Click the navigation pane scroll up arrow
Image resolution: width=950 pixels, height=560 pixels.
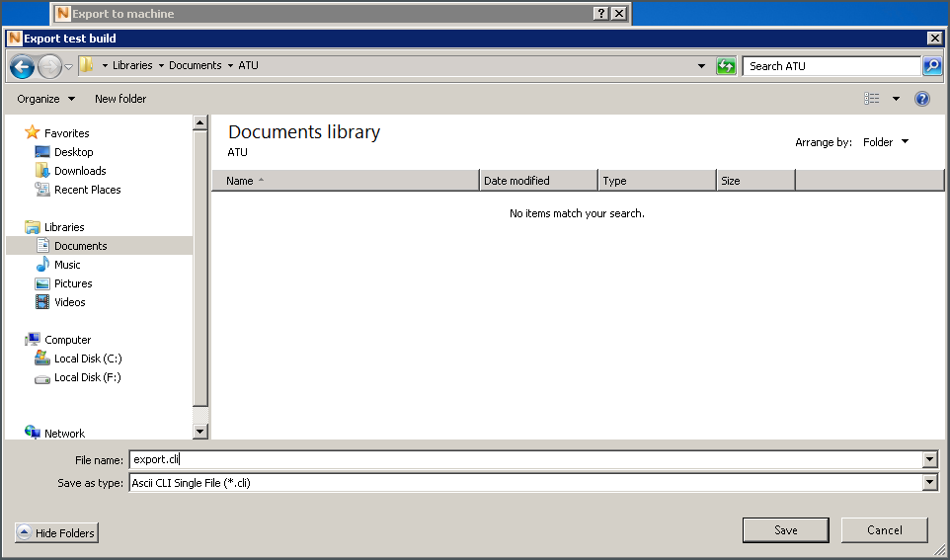(199, 123)
